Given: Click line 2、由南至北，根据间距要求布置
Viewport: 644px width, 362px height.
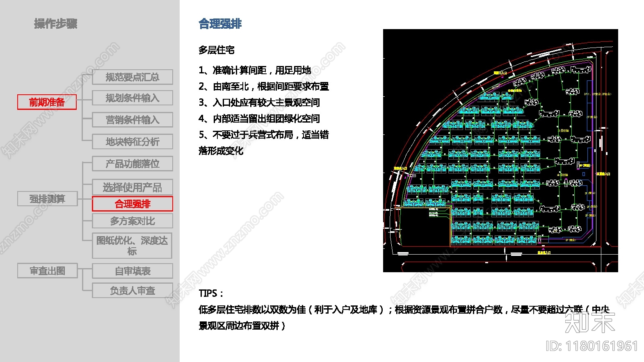Looking at the screenshot, I should click(264, 87).
